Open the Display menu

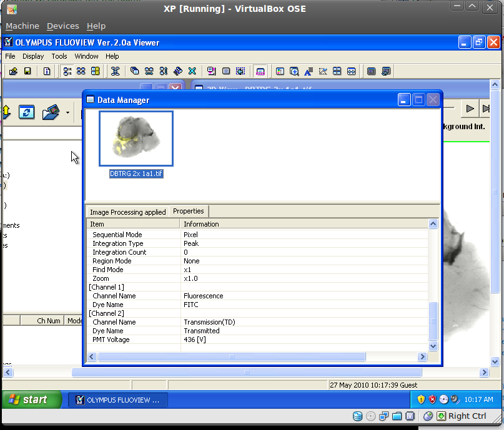tap(33, 56)
